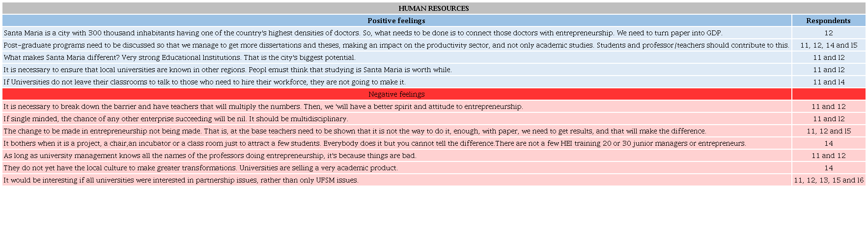
Task: Select respondents cell '11, 12 and 15'
Action: (828, 131)
